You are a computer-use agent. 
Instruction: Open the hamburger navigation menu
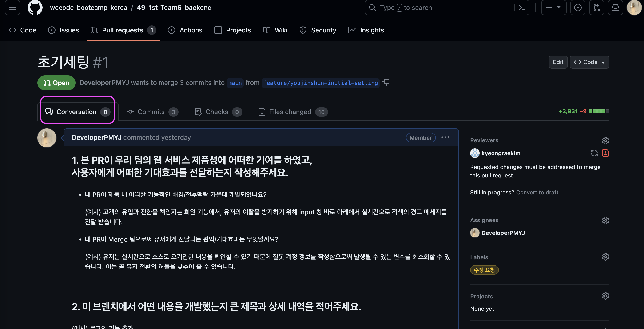point(12,8)
